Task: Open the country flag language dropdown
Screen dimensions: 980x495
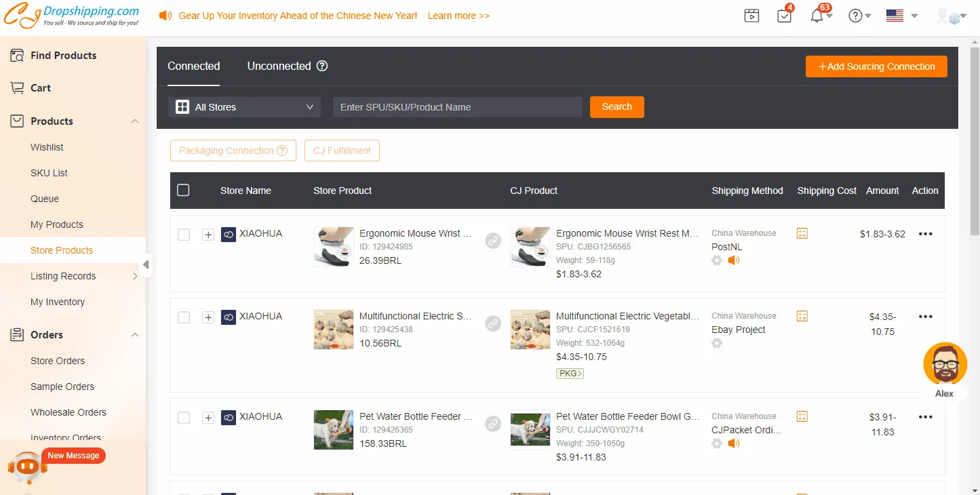Action: click(x=901, y=16)
